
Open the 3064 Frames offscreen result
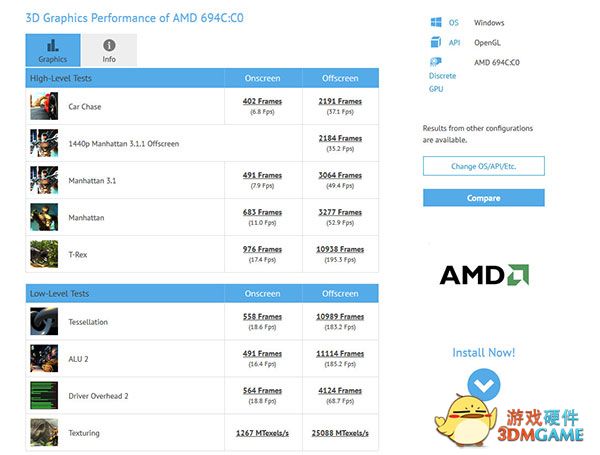pos(340,175)
